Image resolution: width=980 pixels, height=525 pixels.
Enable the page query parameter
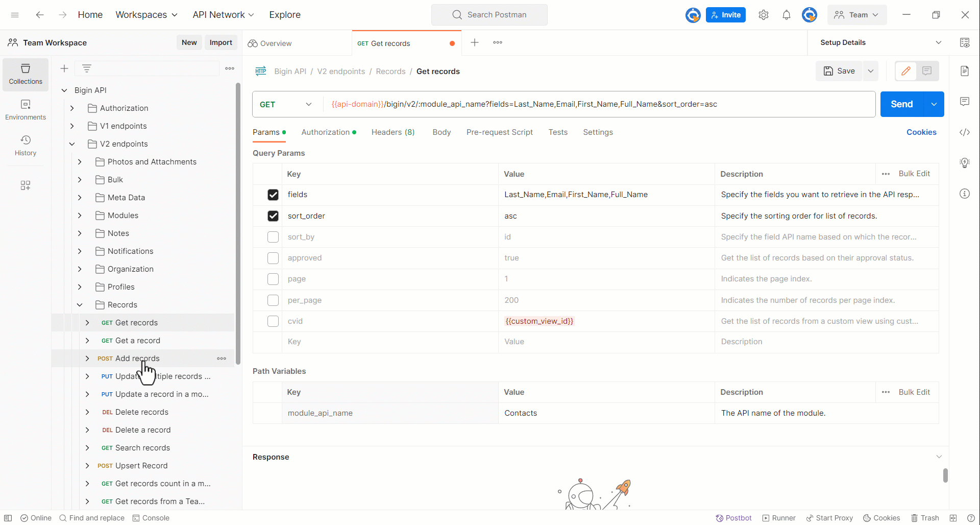[x=273, y=279]
